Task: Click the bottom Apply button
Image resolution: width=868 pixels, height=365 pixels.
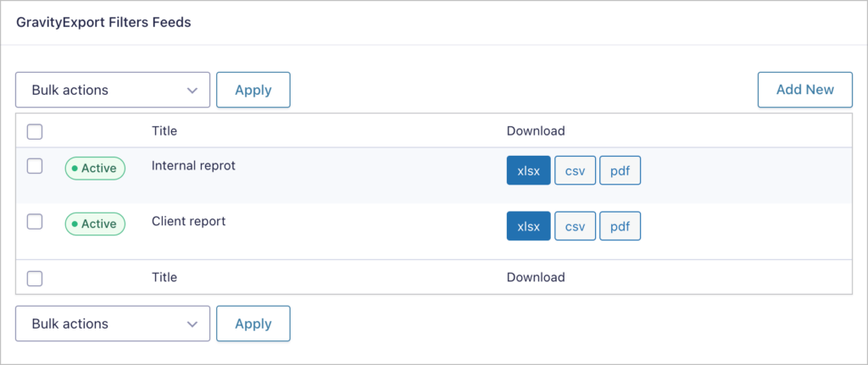Action: [253, 324]
